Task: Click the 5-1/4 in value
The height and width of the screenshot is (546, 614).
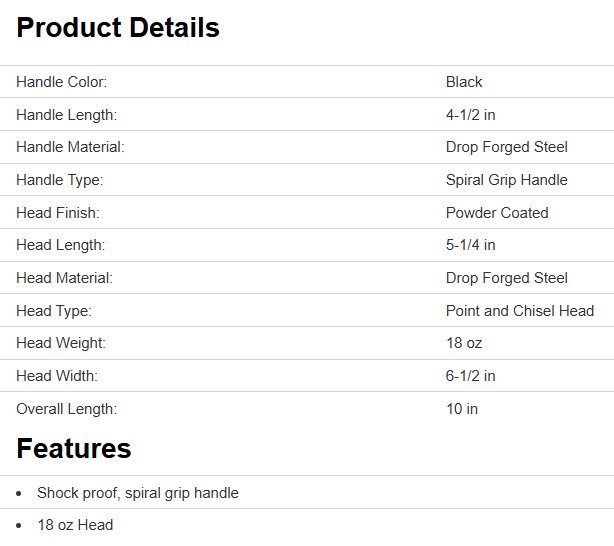Action: [471, 245]
